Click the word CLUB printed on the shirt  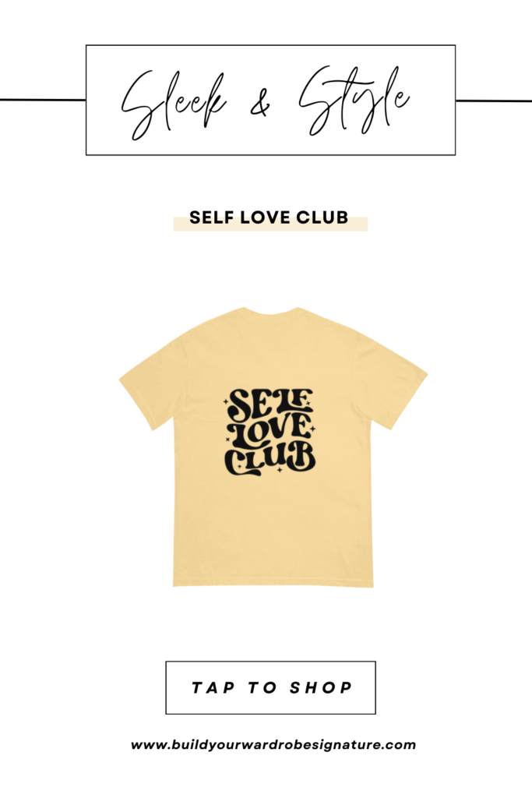tap(270, 458)
